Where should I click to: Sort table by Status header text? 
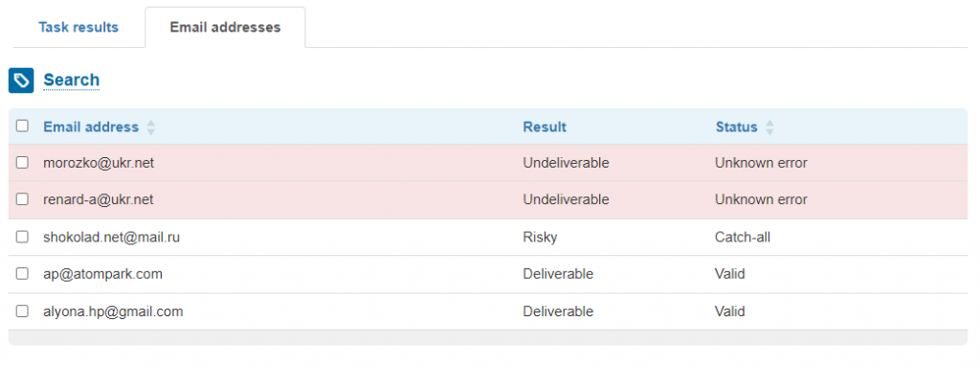736,127
